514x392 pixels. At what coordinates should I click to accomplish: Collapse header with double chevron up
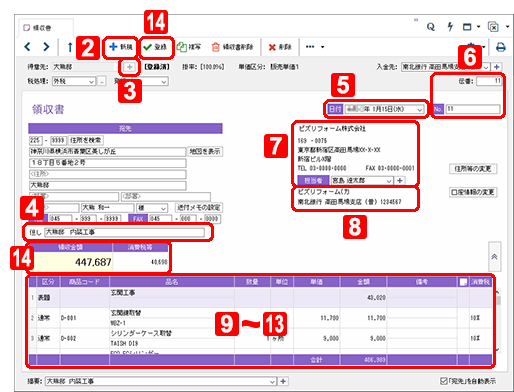pyautogui.click(x=494, y=257)
